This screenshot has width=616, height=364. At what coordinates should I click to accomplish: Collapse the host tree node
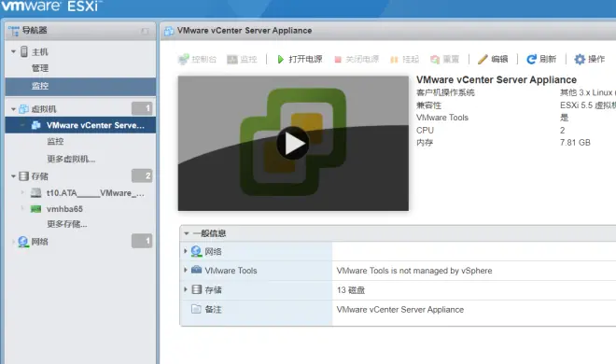coord(13,52)
